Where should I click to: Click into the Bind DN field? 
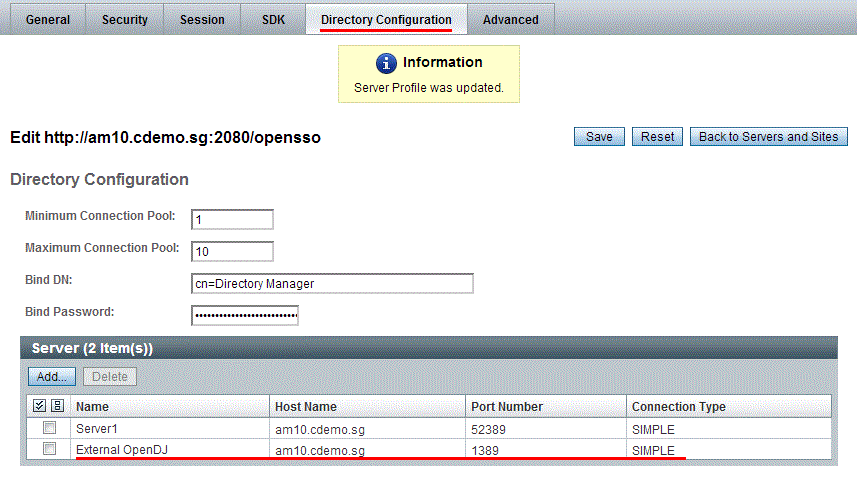(x=332, y=284)
